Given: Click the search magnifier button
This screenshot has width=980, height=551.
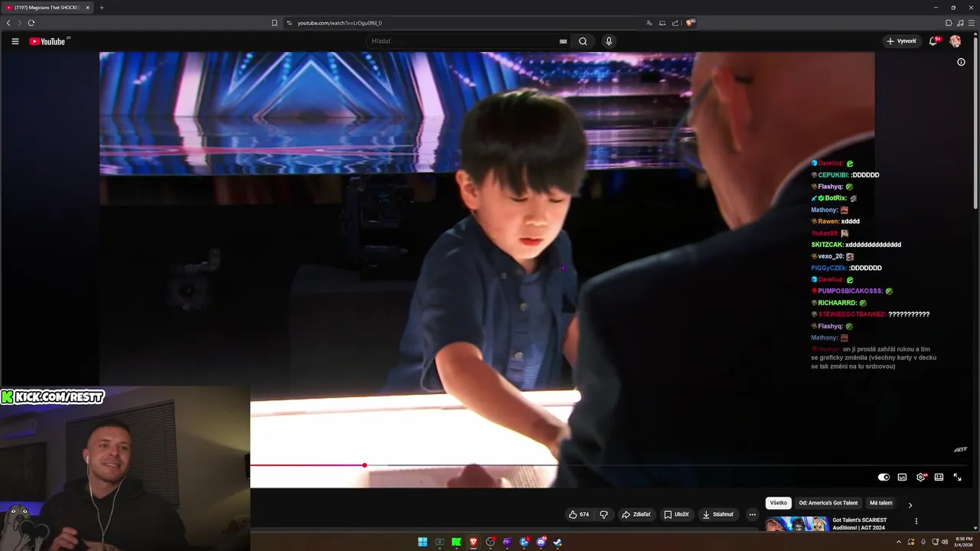Looking at the screenshot, I should [583, 41].
